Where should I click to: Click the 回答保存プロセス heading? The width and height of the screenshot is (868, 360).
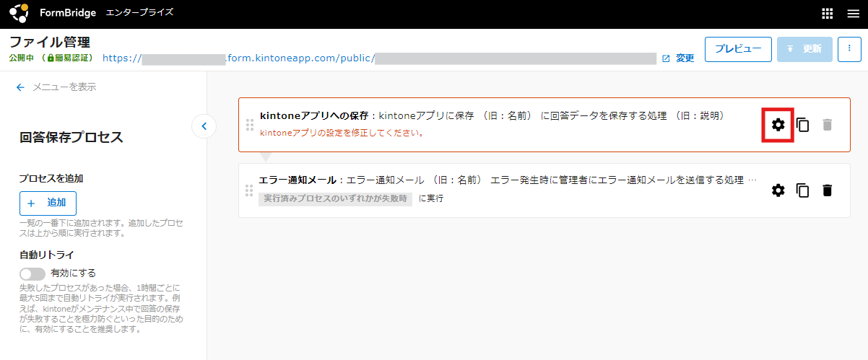click(71, 137)
